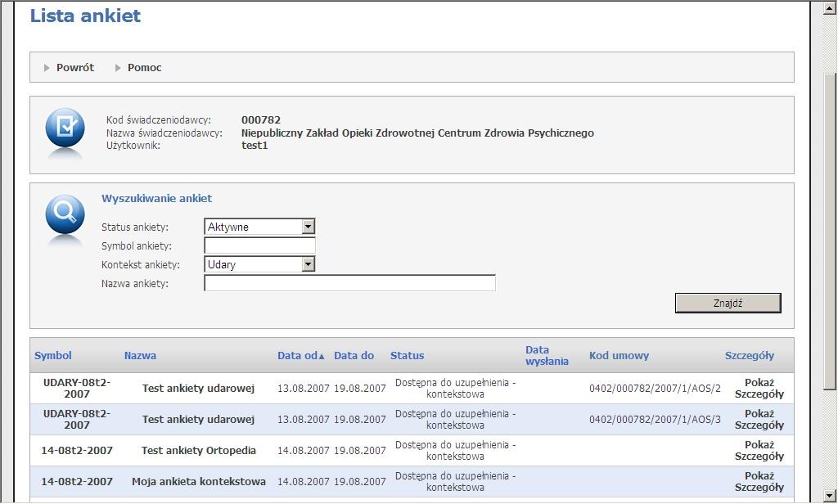Click the Lista ankiet heading
The width and height of the screenshot is (838, 504).
(x=85, y=16)
